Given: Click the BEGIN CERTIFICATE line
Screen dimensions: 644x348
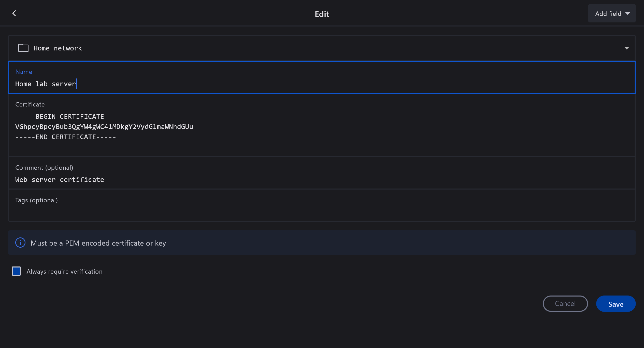Looking at the screenshot, I should tap(70, 117).
